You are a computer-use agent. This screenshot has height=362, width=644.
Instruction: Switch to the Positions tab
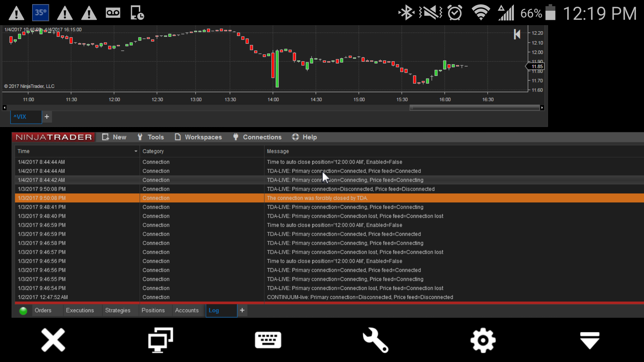tap(153, 310)
